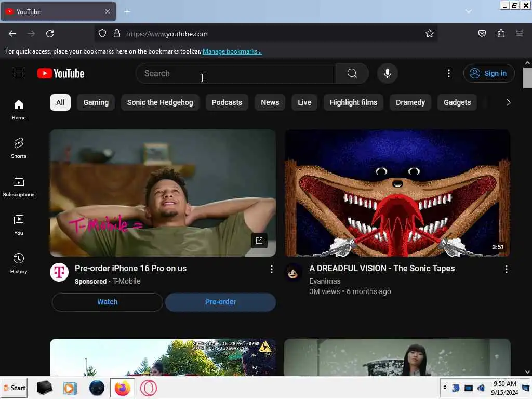
Task: Open media player taskbar icon
Action: (x=70, y=388)
